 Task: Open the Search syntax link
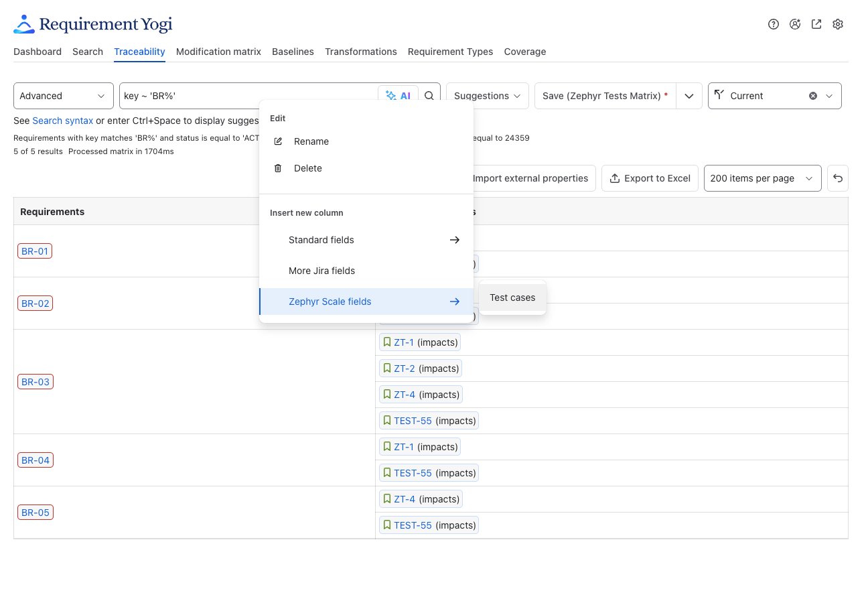(x=63, y=121)
